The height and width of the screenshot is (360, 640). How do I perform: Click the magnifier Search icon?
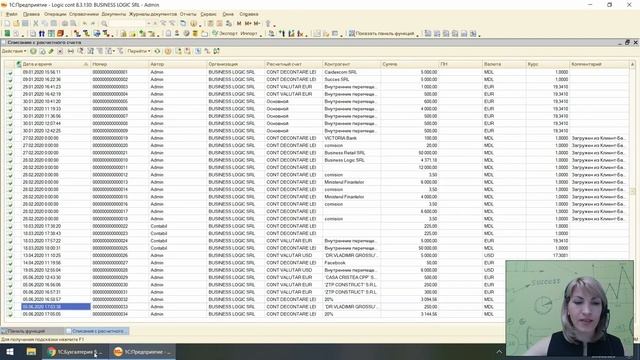(x=104, y=24)
